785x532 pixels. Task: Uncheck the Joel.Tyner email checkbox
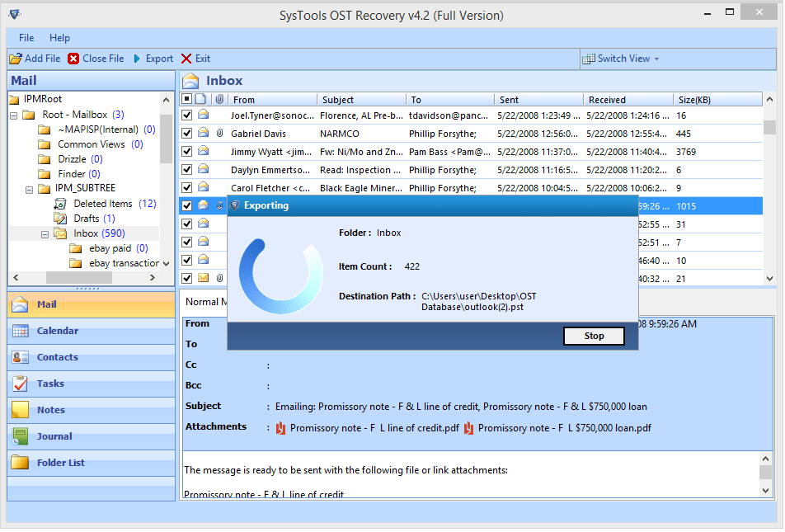(186, 115)
